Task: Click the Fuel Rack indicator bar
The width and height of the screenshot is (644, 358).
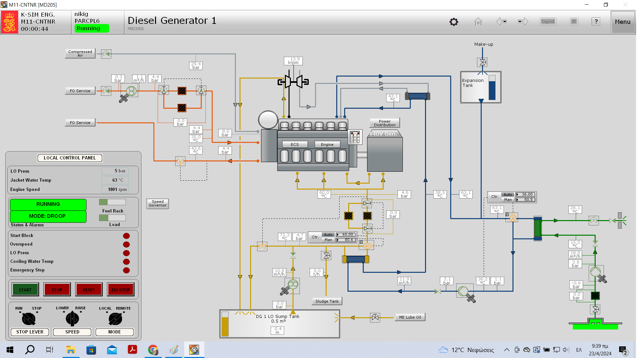Action: tap(112, 202)
